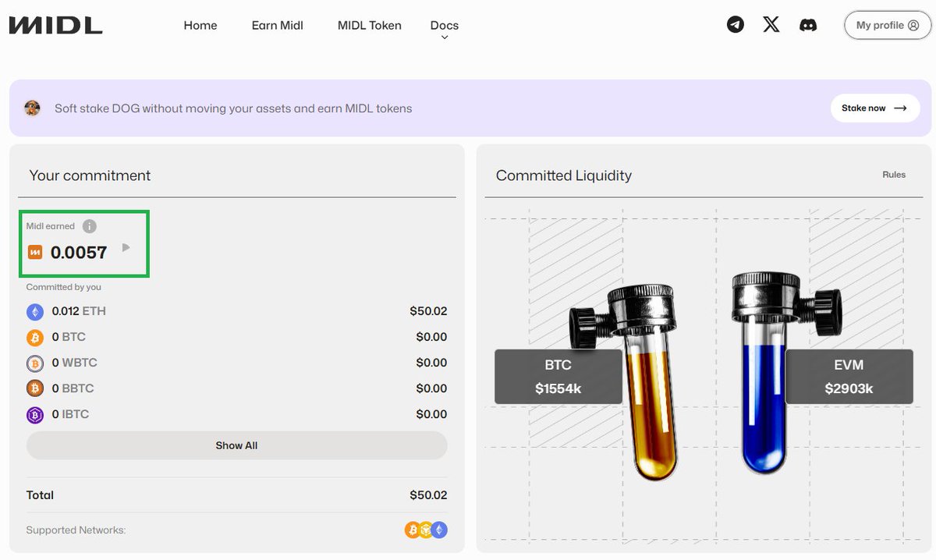Click the Bitcoin supported network icon
This screenshot has height=560, width=936.
(x=412, y=530)
